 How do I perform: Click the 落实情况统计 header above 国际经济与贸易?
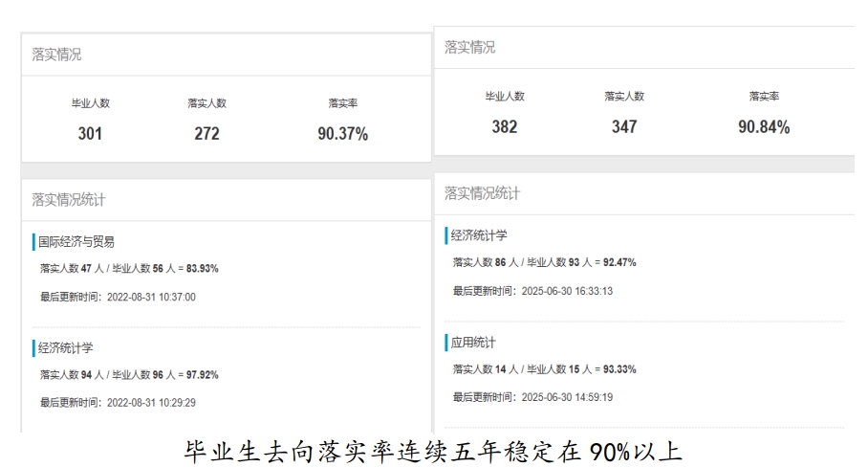click(x=69, y=200)
